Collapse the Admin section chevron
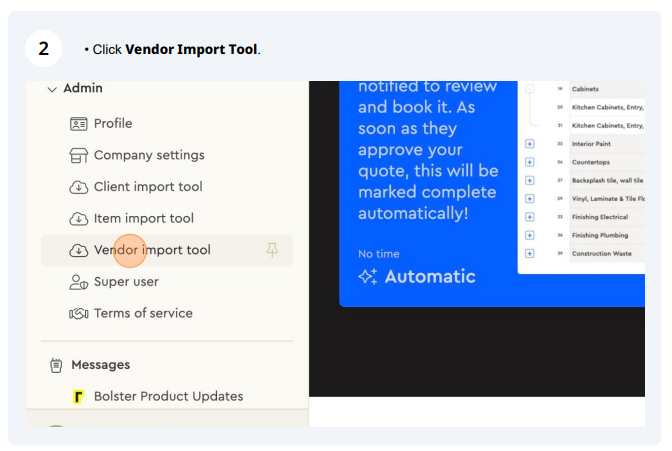 (x=52, y=90)
